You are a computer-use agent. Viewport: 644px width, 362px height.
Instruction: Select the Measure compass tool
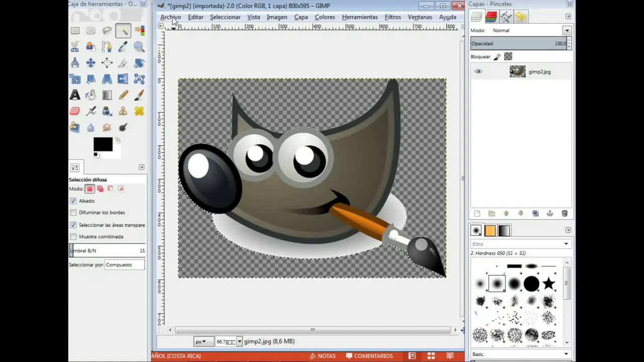(x=75, y=63)
